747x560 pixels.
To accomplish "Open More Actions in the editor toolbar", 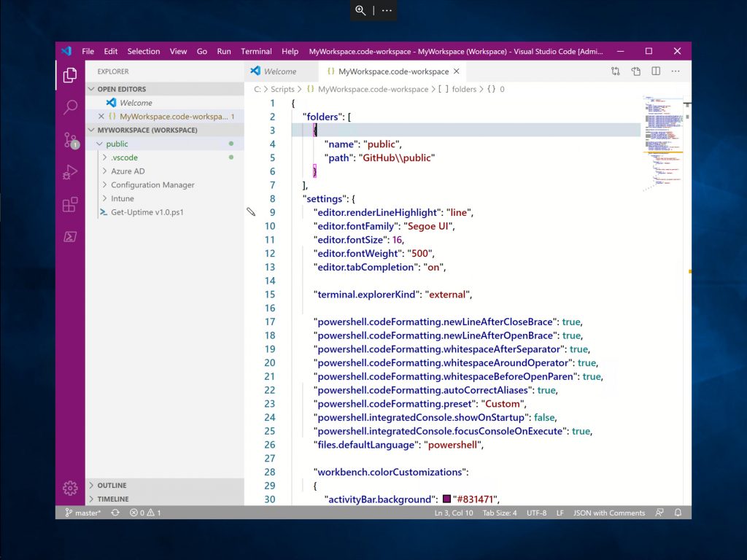I will (x=676, y=71).
